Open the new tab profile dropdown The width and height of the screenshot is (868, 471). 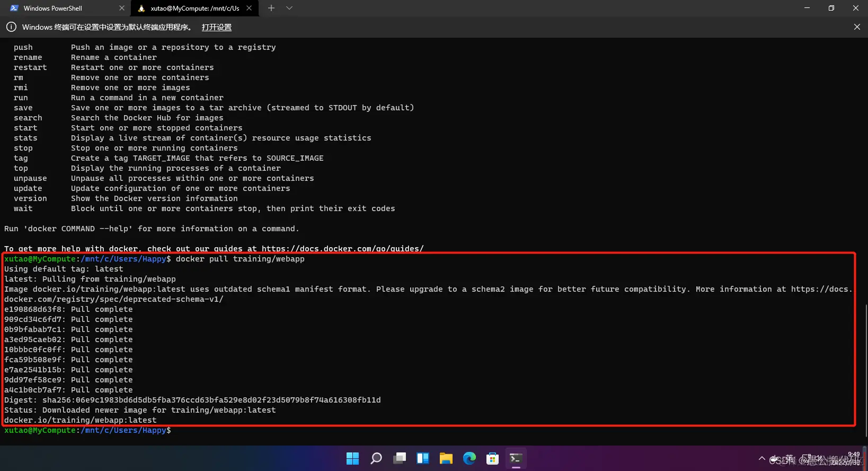click(x=289, y=8)
